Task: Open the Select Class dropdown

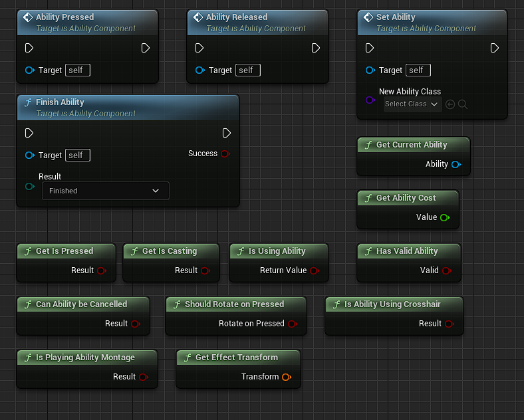Action: click(x=412, y=104)
